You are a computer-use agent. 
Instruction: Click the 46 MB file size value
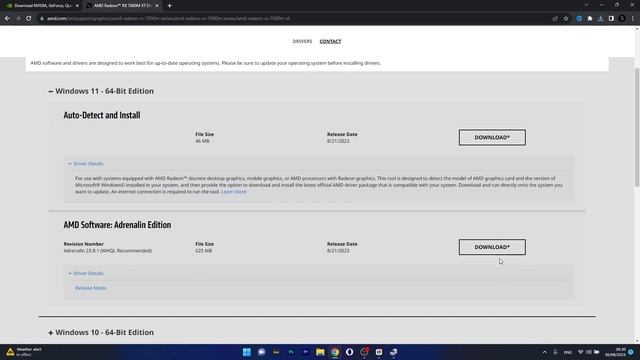coord(202,141)
